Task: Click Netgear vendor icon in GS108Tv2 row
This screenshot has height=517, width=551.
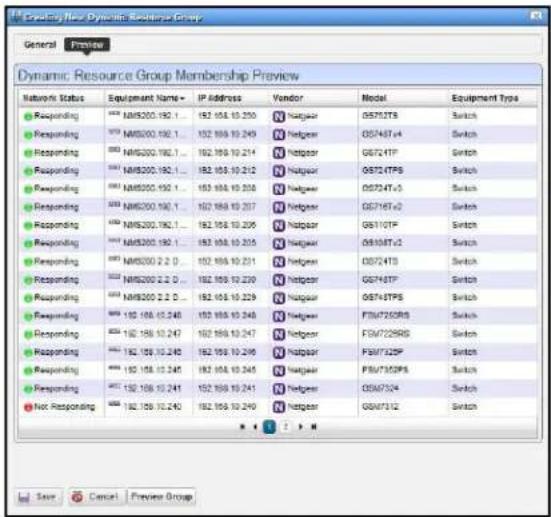Action: point(279,244)
